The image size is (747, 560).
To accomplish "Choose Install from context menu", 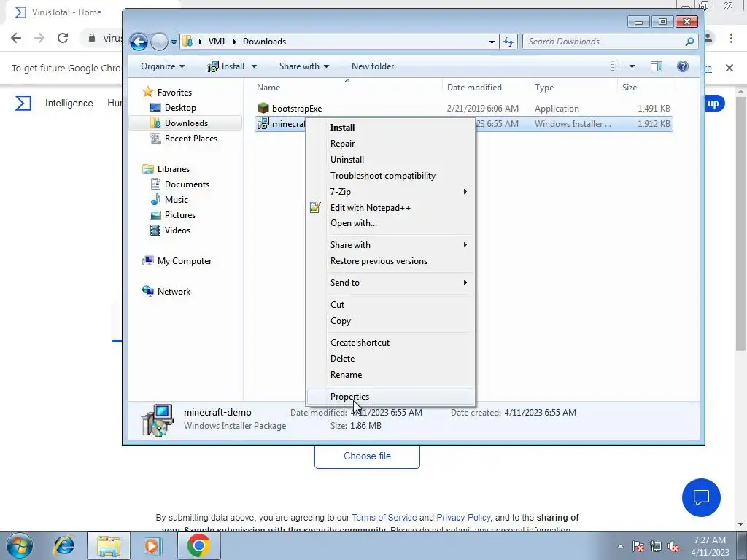I will (x=343, y=127).
